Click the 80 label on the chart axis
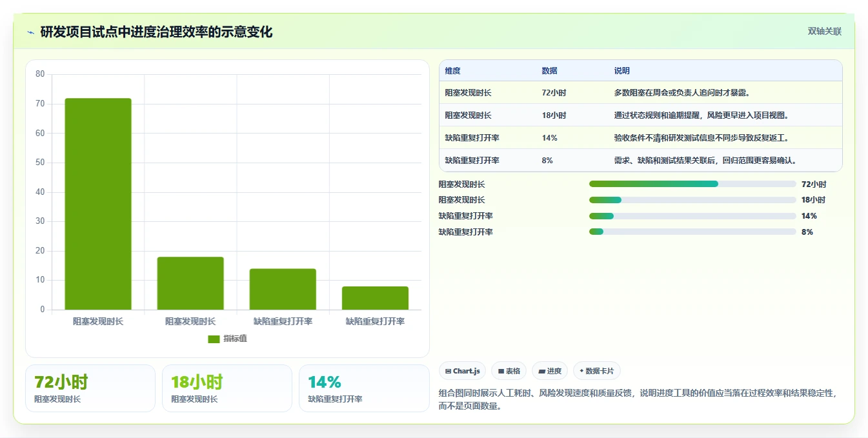The width and height of the screenshot is (868, 438). click(40, 74)
